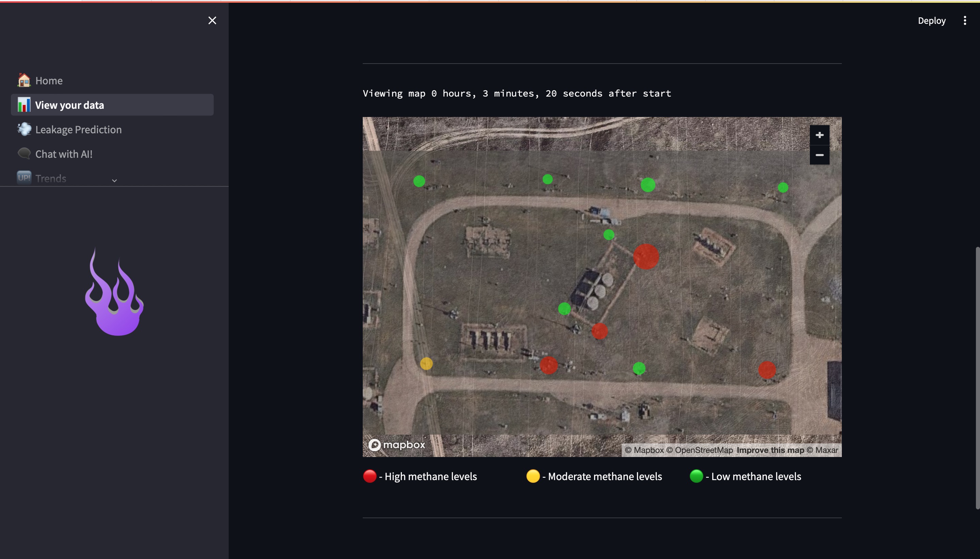This screenshot has height=559, width=980.
Task: Click the wind icon next to Leakage Prediction
Action: click(x=24, y=130)
